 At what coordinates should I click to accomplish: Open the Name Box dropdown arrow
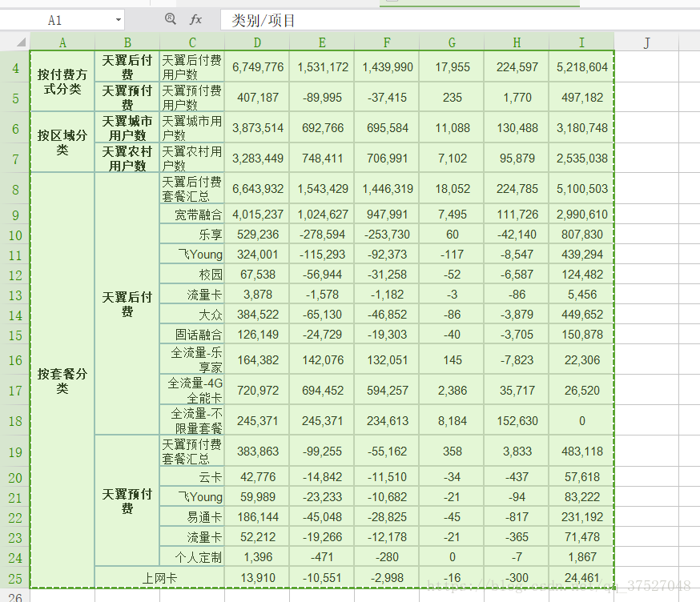119,20
